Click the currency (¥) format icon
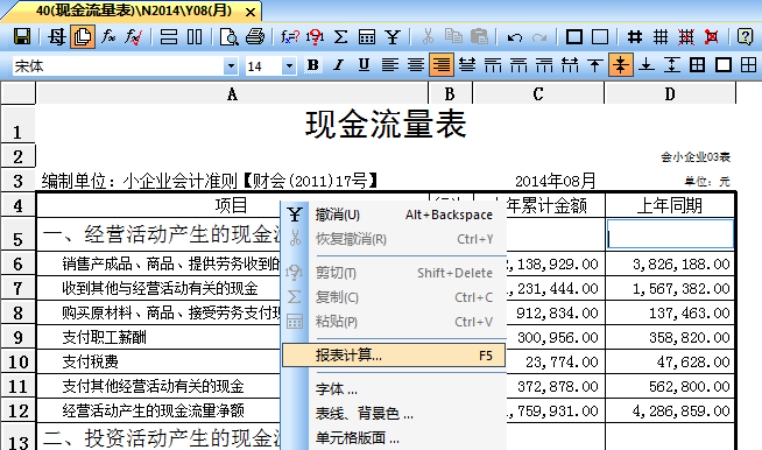Viewport: 762px width, 450px height. click(x=393, y=37)
